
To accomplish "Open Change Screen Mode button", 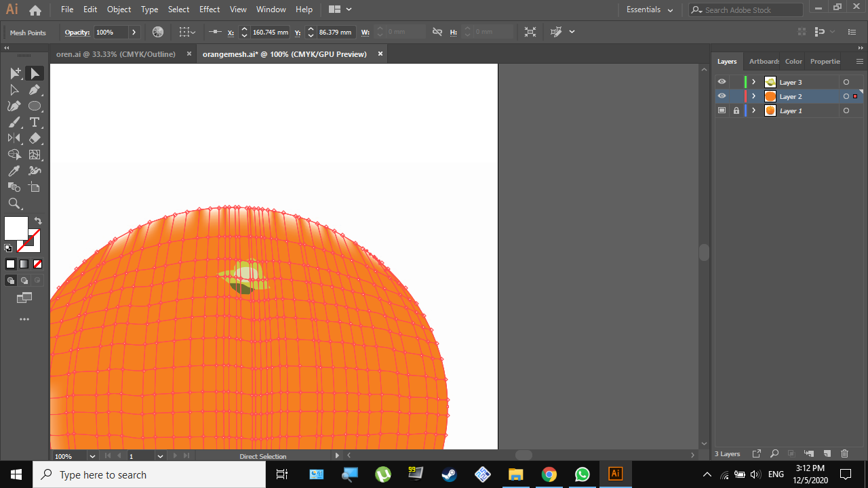I will [x=24, y=298].
